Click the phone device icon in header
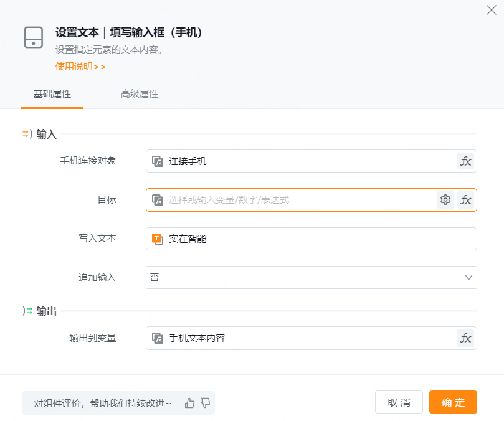The height and width of the screenshot is (421, 504). pos(33,37)
